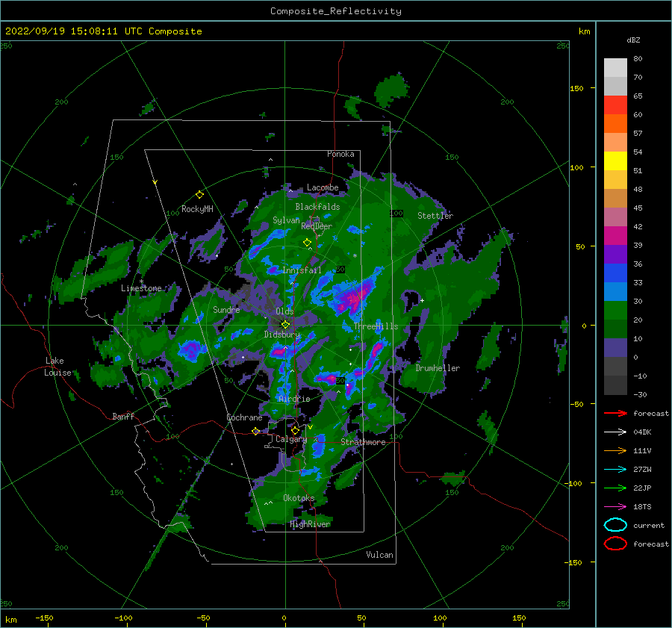
Task: Click the Lacombe town label
Action: [323, 187]
